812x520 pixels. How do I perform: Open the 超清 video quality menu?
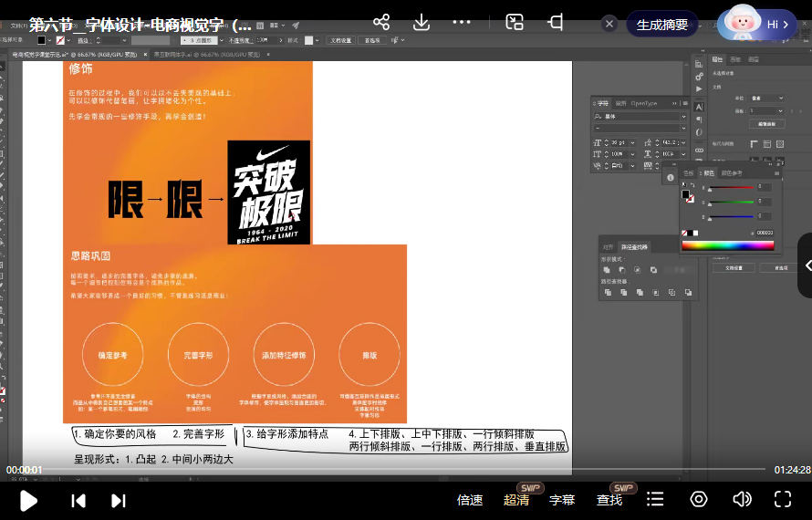tap(516, 500)
